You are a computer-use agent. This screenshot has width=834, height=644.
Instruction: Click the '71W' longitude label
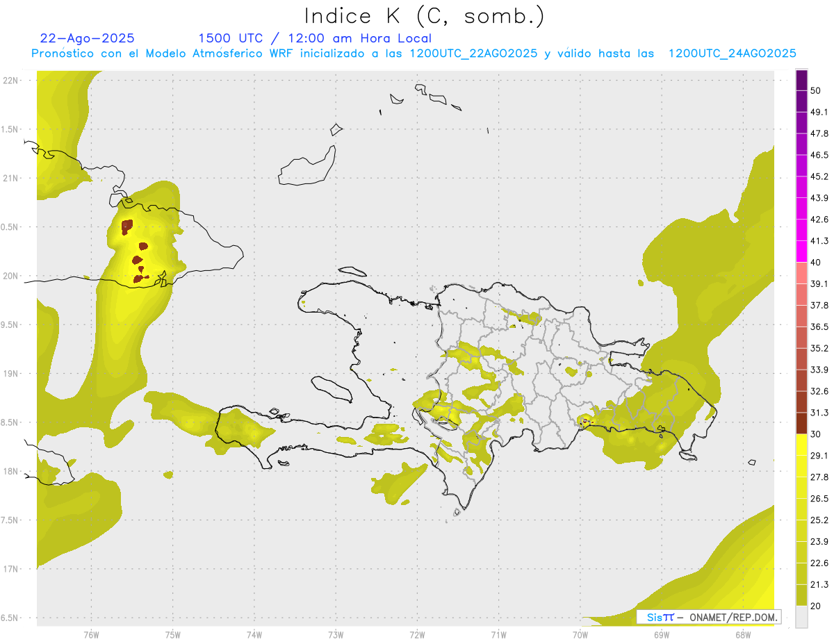(498, 634)
